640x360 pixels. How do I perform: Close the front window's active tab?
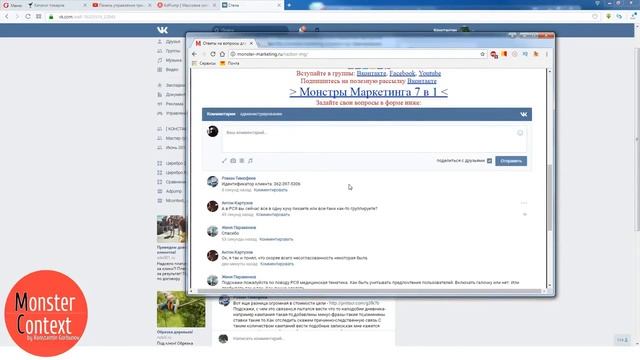251,43
